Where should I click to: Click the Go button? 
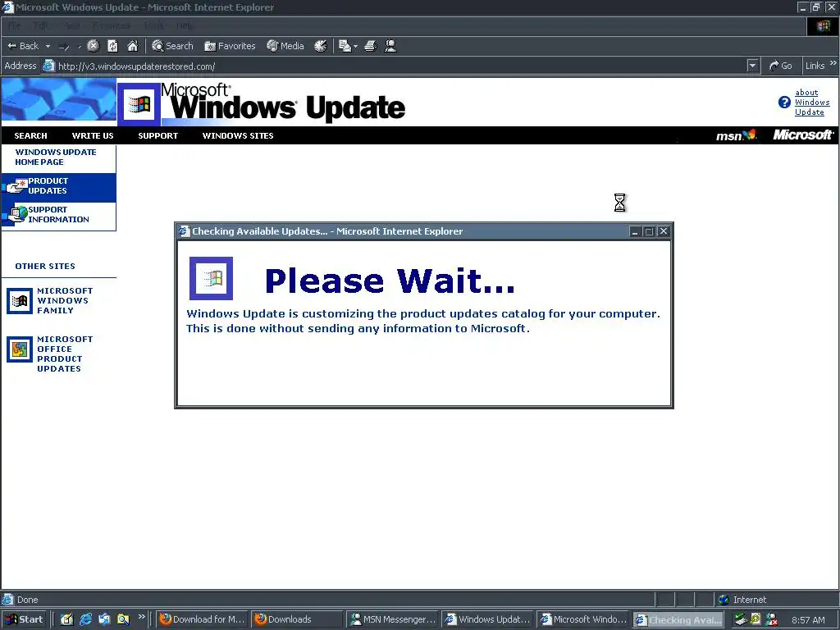781,66
